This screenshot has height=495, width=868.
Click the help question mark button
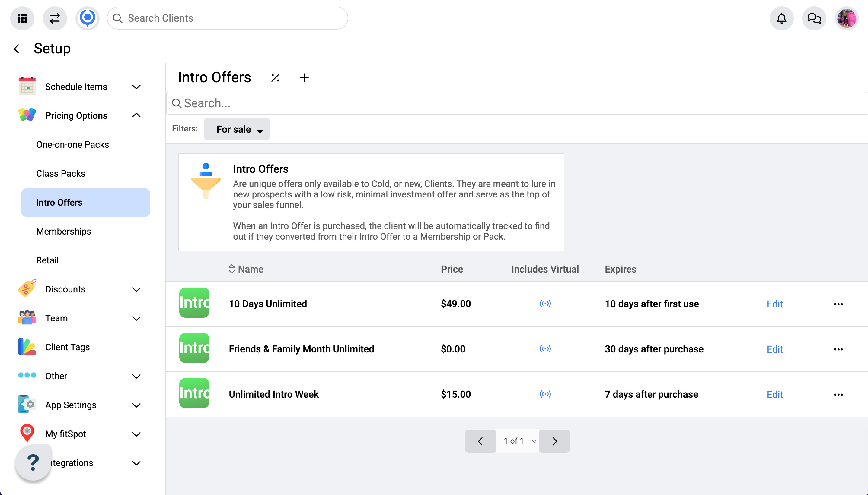[33, 462]
